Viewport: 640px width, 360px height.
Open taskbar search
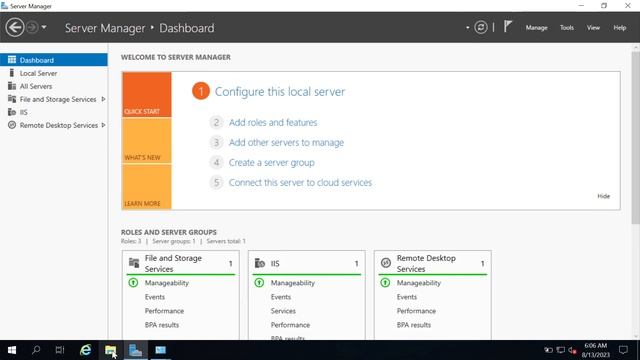point(36,350)
